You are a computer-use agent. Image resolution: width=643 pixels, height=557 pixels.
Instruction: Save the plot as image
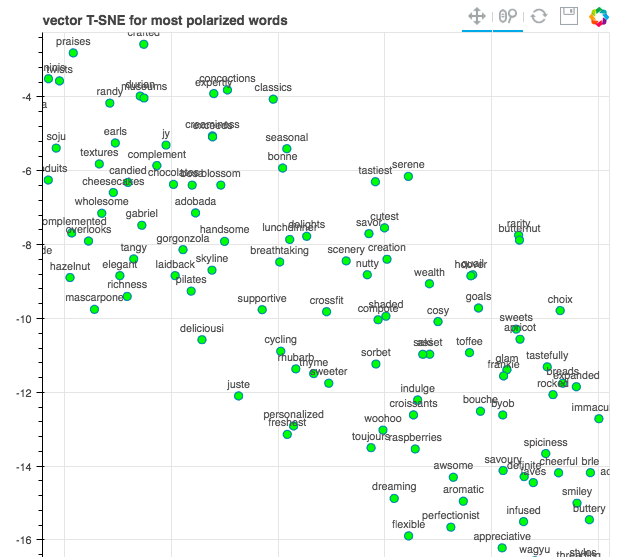pyautogui.click(x=569, y=16)
